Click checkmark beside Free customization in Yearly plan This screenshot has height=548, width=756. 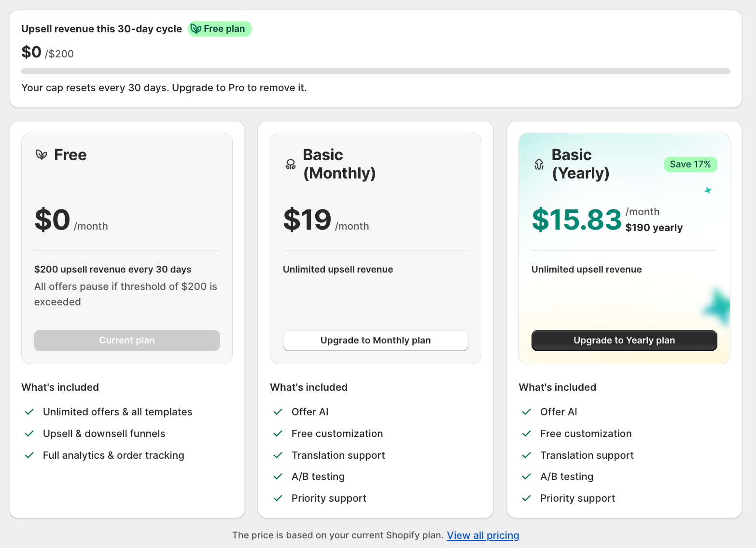coord(527,434)
